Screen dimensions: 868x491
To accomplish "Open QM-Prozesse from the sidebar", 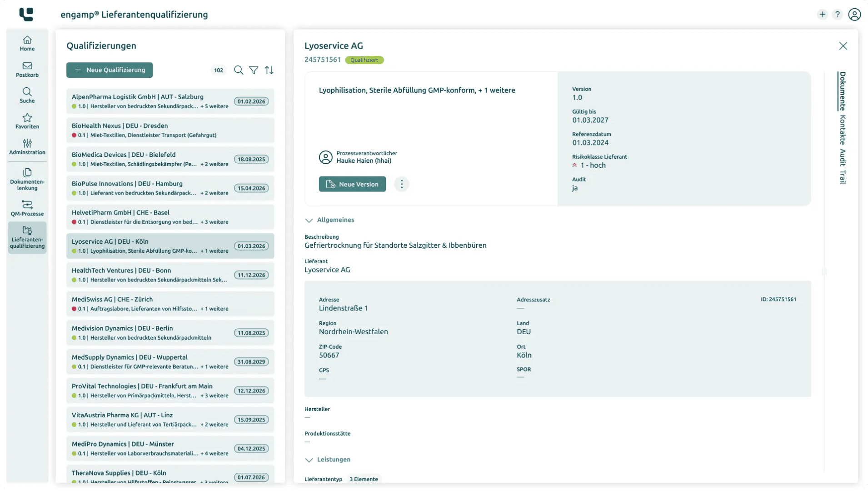I will 27,208.
